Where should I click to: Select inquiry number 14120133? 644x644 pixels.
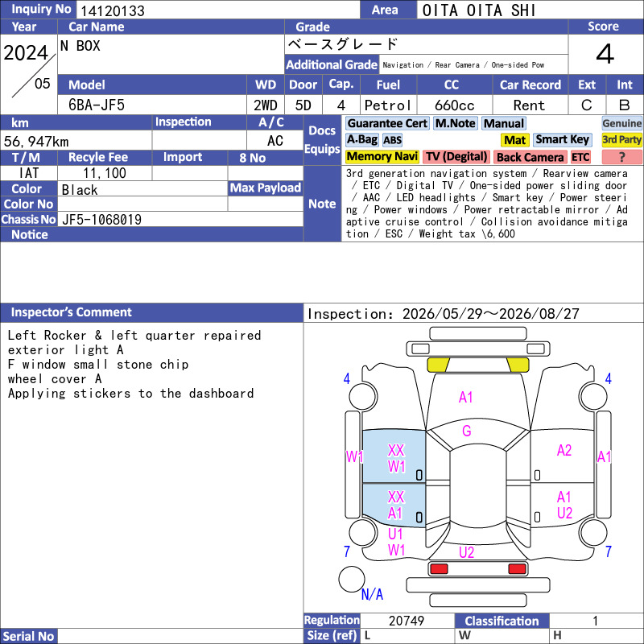113,10
